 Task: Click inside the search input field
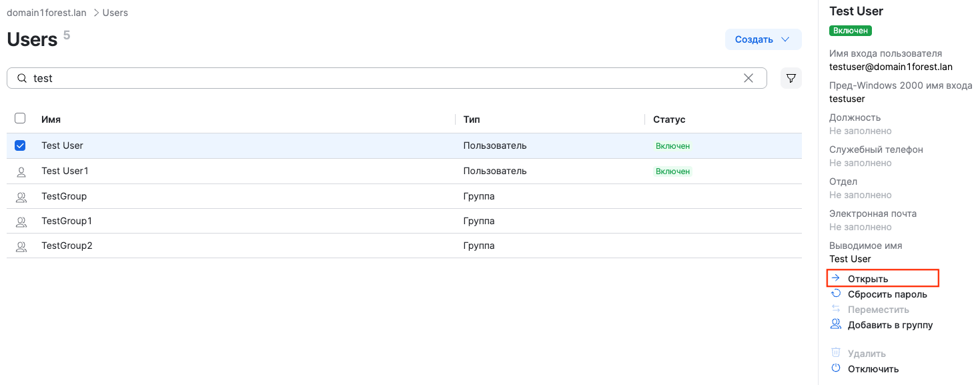point(380,78)
